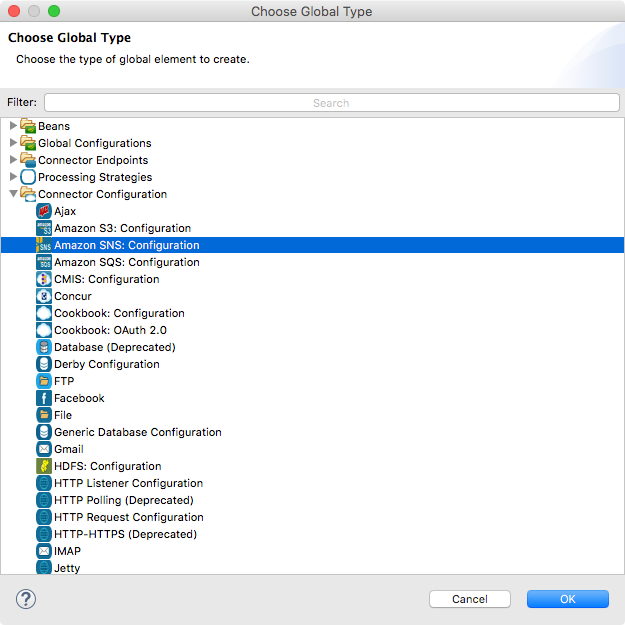Click "HTTP Polling (Deprecated)" label
The height and width of the screenshot is (625, 625).
[124, 501]
